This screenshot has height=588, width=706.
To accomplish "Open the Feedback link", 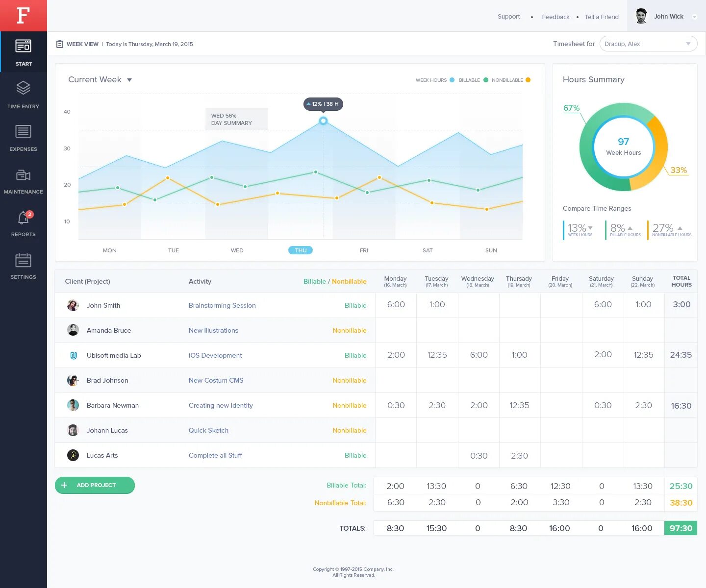I will pyautogui.click(x=556, y=17).
